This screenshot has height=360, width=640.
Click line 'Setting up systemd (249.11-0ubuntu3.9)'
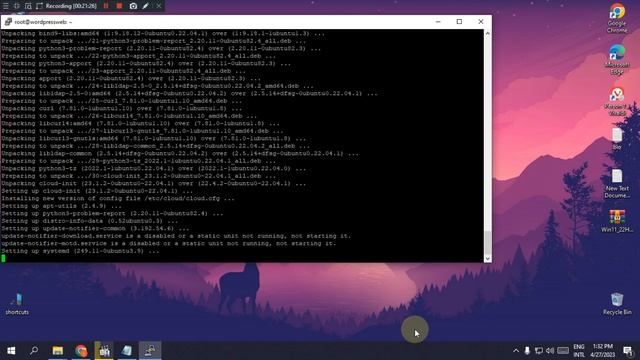point(80,251)
